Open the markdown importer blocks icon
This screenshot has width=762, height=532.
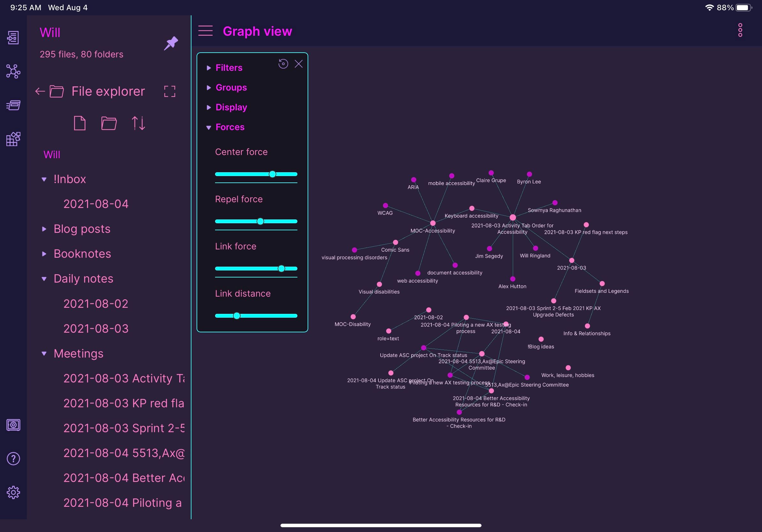13,139
